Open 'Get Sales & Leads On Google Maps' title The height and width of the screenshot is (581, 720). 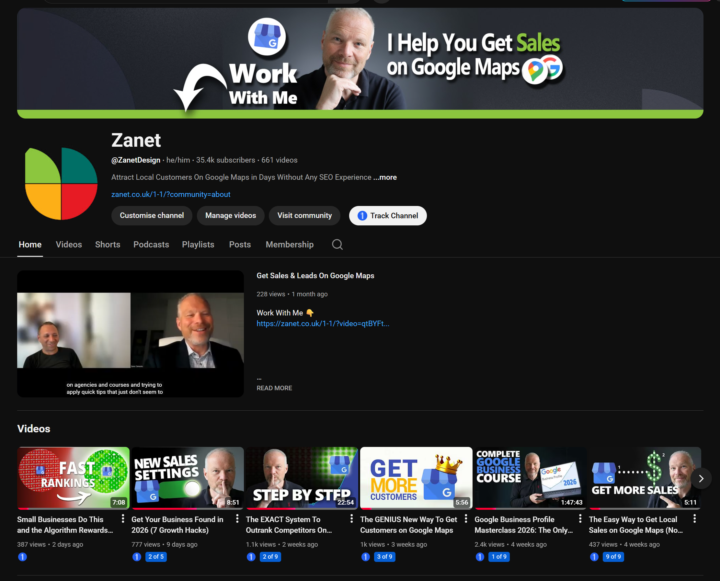[x=315, y=276]
